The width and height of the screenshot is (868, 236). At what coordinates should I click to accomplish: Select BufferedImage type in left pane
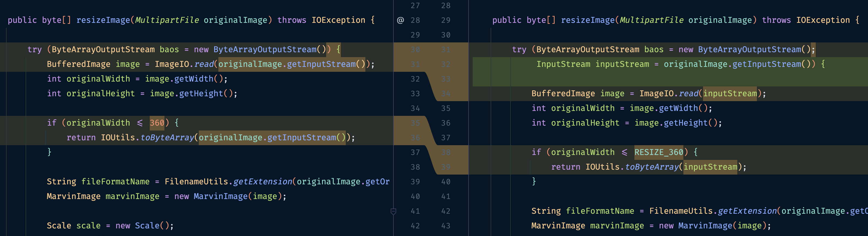pyautogui.click(x=78, y=64)
